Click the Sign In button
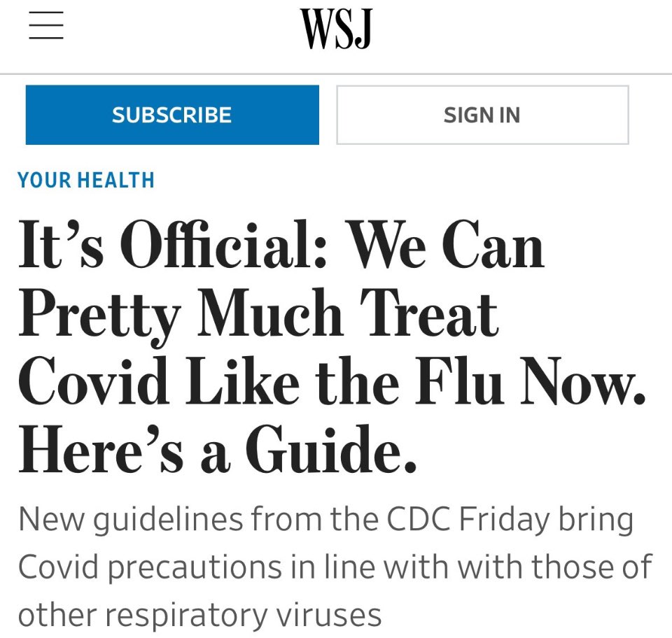Viewport: 672px width, 638px height. coord(482,115)
